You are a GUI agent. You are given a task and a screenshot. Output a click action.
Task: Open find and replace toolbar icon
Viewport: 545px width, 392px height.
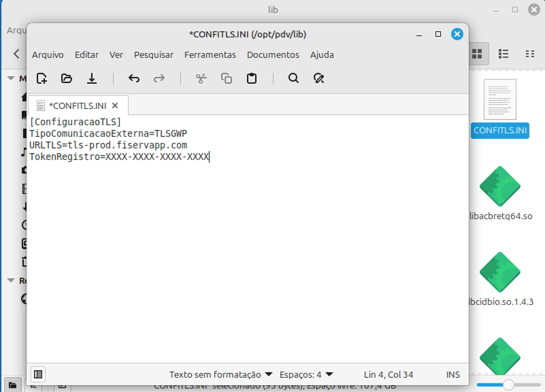click(x=318, y=78)
